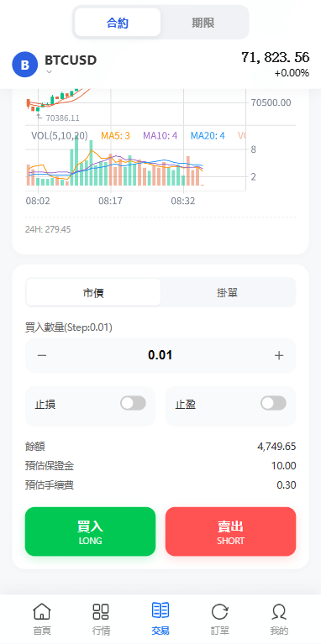Decrease quantity with minus icon
This screenshot has width=321, height=644.
coord(42,356)
